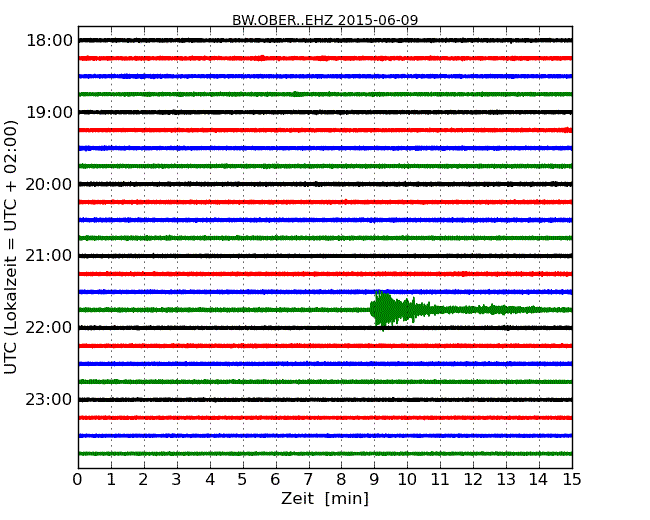This screenshot has height=520, width=650.
Task: Click x-axis tick label 12
Action: click(x=473, y=479)
